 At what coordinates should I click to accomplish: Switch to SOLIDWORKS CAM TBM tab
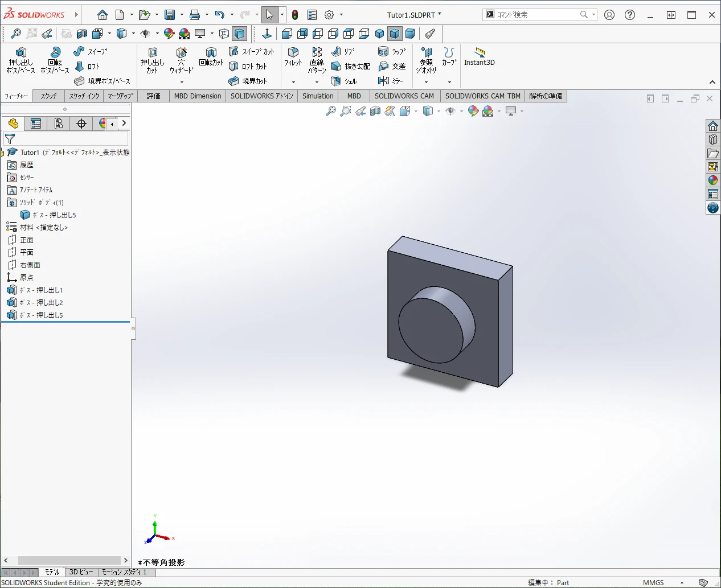[483, 96]
